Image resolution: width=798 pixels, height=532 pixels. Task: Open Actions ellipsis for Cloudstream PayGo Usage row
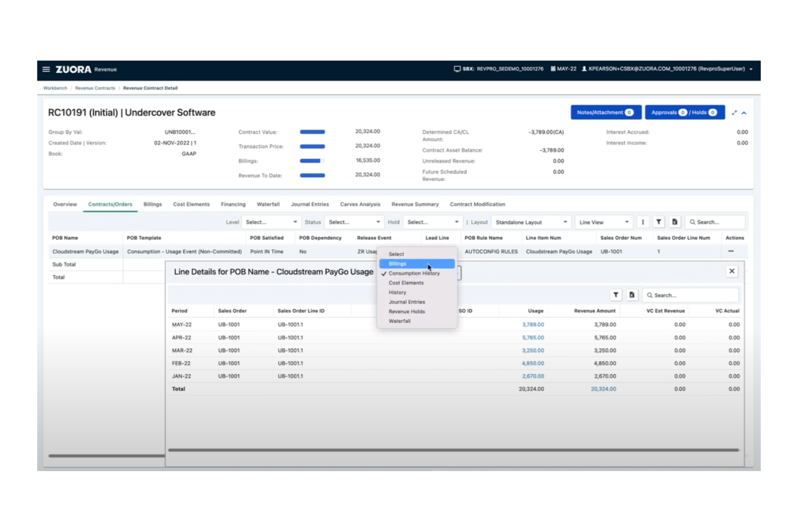point(731,251)
